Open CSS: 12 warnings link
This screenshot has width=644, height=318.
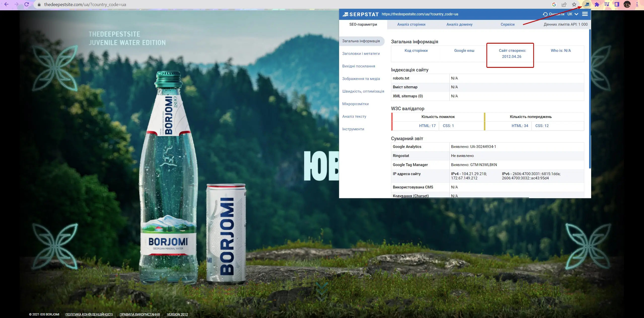tap(542, 126)
